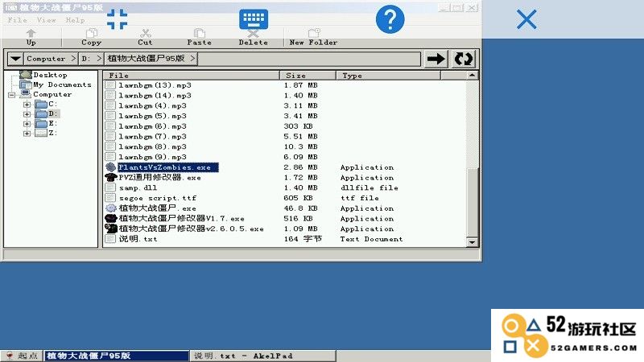The height and width of the screenshot is (362, 644).
Task: Click the vertical scrollbar thumb
Action: (473, 202)
